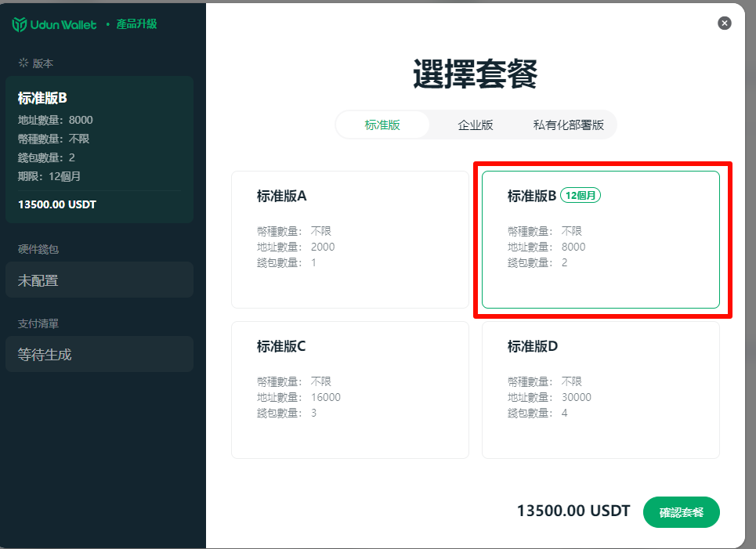The width and height of the screenshot is (756, 549).
Task: Click the sparkle icon beside 版本
Action: pyautogui.click(x=24, y=63)
